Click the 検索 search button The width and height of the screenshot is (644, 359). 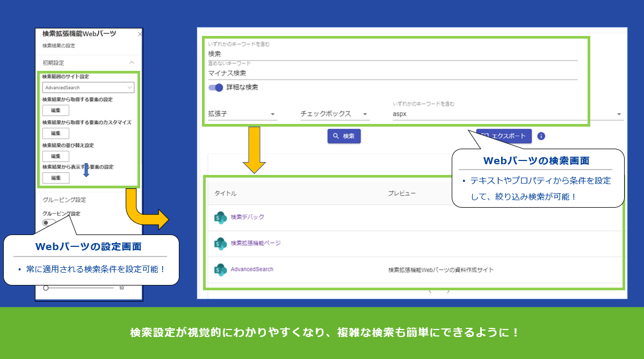344,136
